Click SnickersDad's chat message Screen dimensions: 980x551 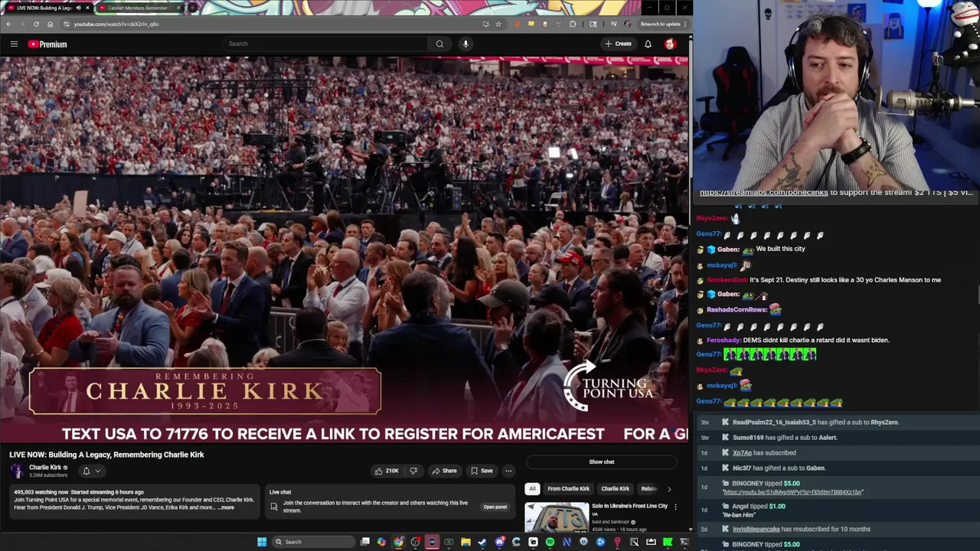(824, 280)
